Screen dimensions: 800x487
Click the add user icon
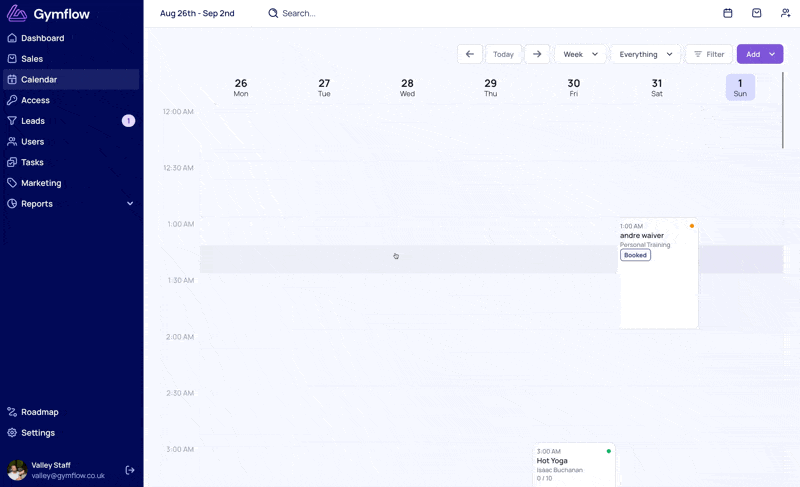tap(786, 13)
